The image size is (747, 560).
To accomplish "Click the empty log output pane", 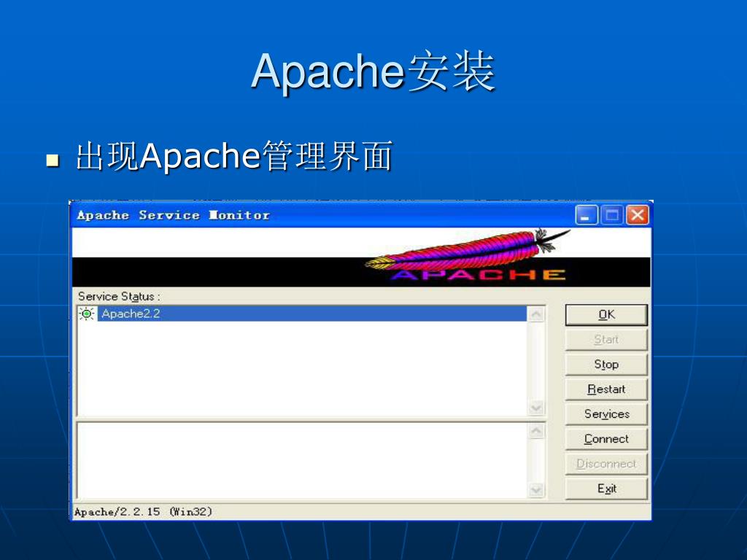I will (303, 461).
